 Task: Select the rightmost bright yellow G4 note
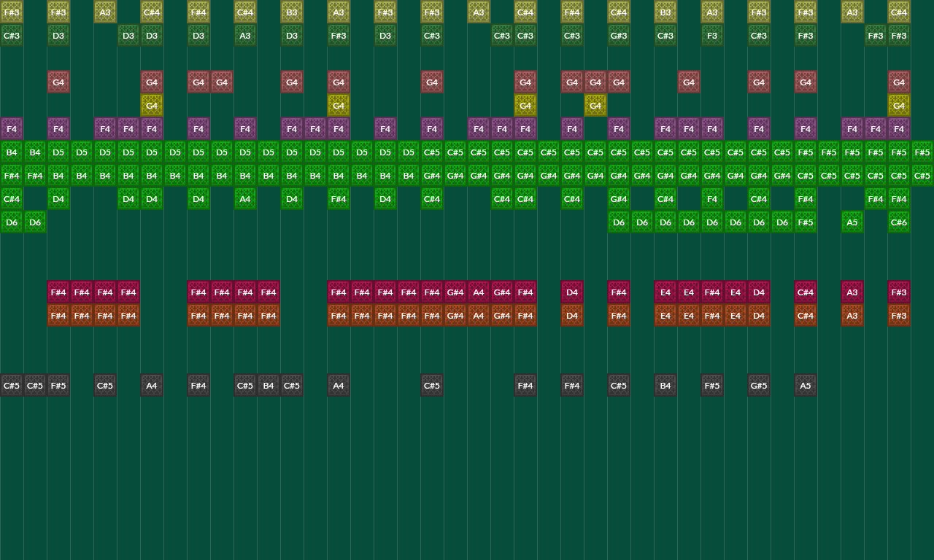click(x=899, y=106)
